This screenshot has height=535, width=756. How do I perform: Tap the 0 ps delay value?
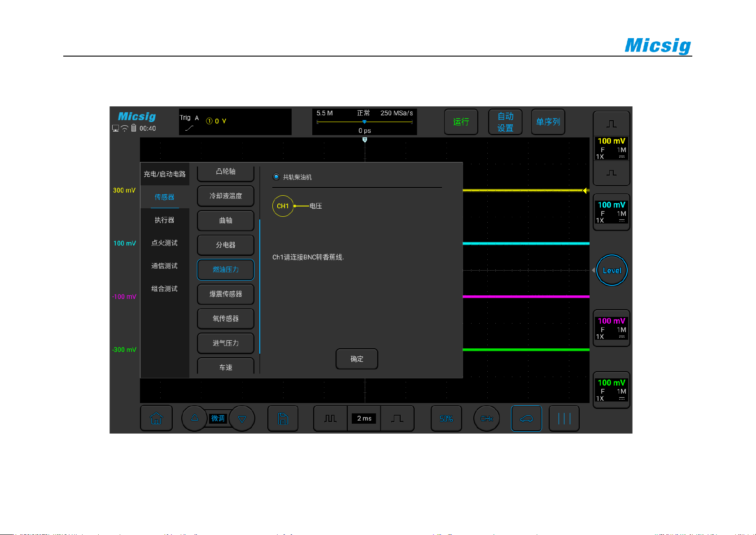pos(365,131)
